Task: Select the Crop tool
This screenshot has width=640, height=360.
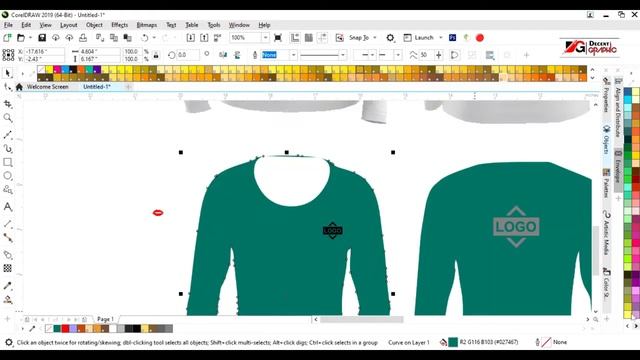Action: pos(7,104)
